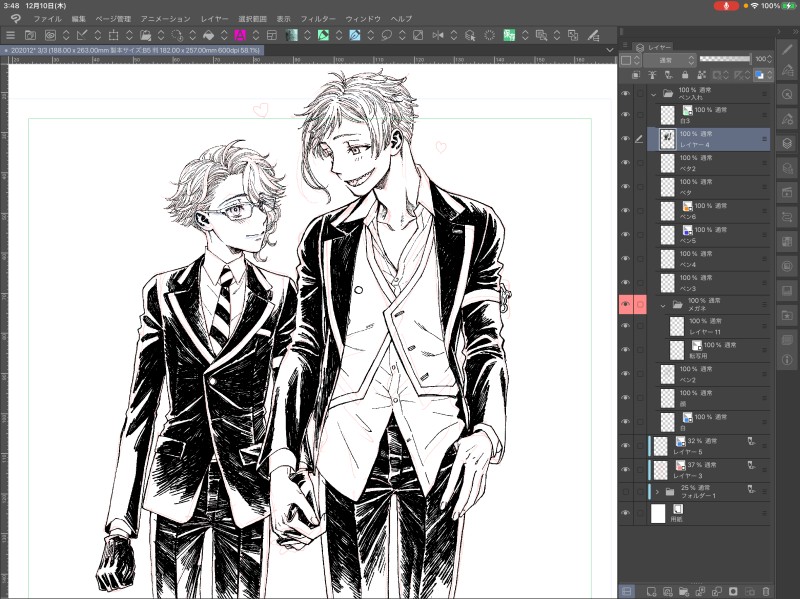Click the flip horizontal icon in command bar
800x599 pixels.
click(438, 35)
